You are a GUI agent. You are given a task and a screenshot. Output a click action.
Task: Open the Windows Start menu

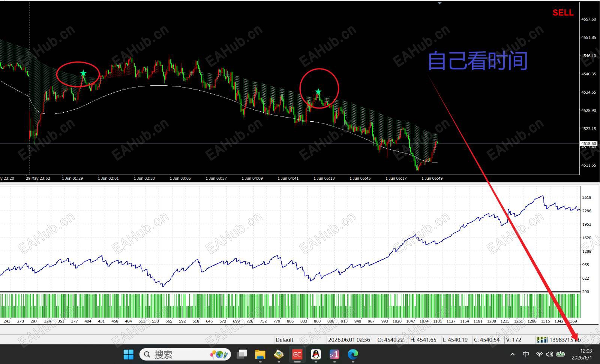128,354
